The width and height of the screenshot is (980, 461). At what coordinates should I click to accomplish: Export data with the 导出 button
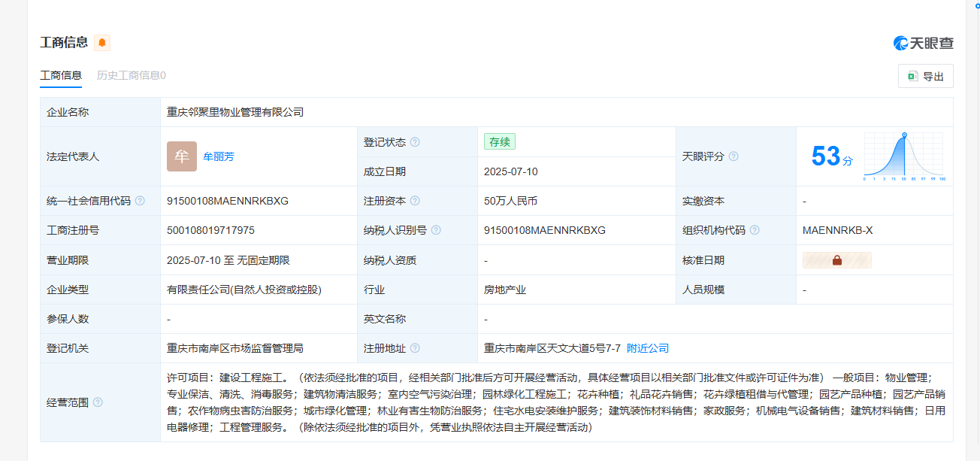click(925, 76)
